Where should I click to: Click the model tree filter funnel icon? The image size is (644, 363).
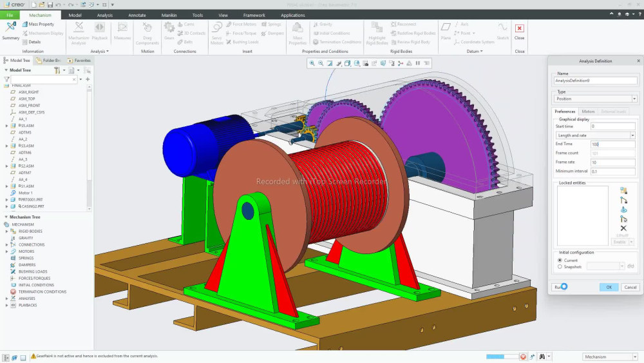pos(6,79)
